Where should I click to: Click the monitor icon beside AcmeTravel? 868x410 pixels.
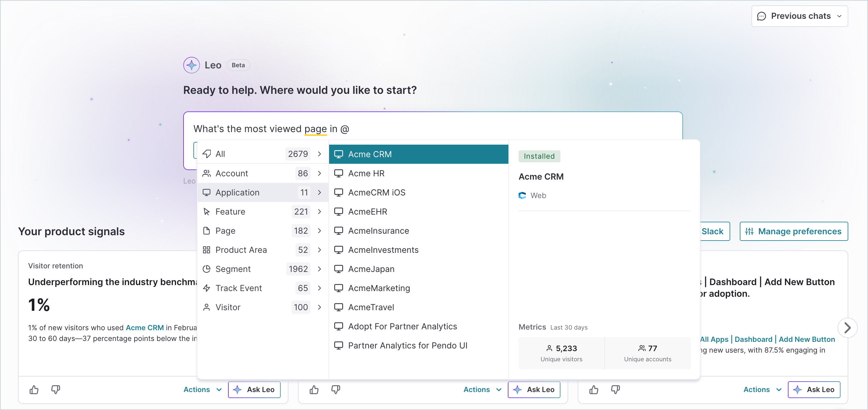338,307
